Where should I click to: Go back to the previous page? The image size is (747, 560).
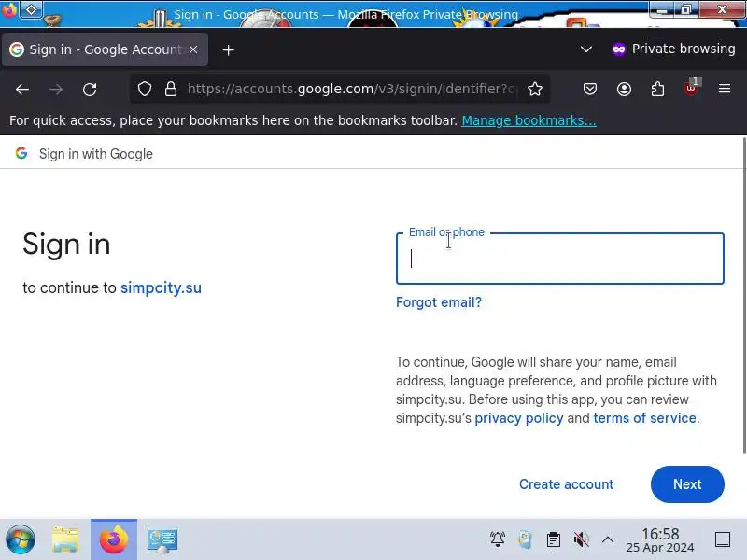22,89
